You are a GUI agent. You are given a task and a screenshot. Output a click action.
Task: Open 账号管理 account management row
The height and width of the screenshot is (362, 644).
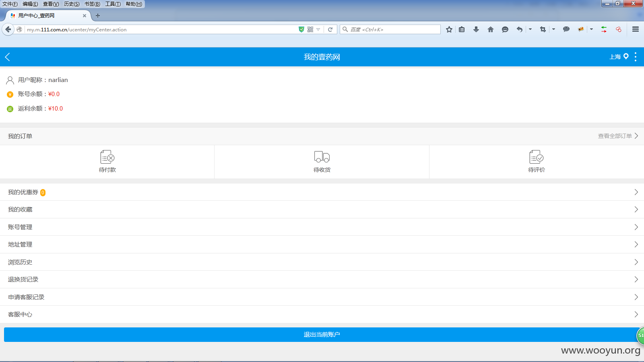(322, 227)
